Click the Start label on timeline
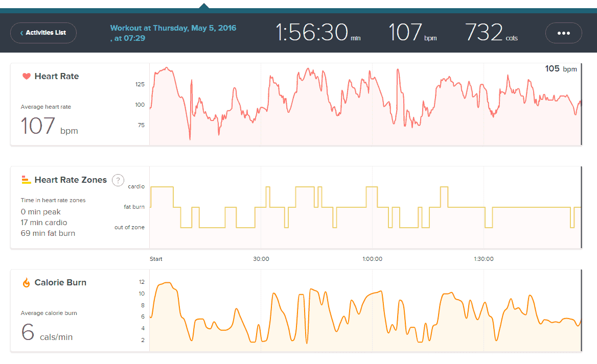This screenshot has width=597, height=364. point(156,259)
